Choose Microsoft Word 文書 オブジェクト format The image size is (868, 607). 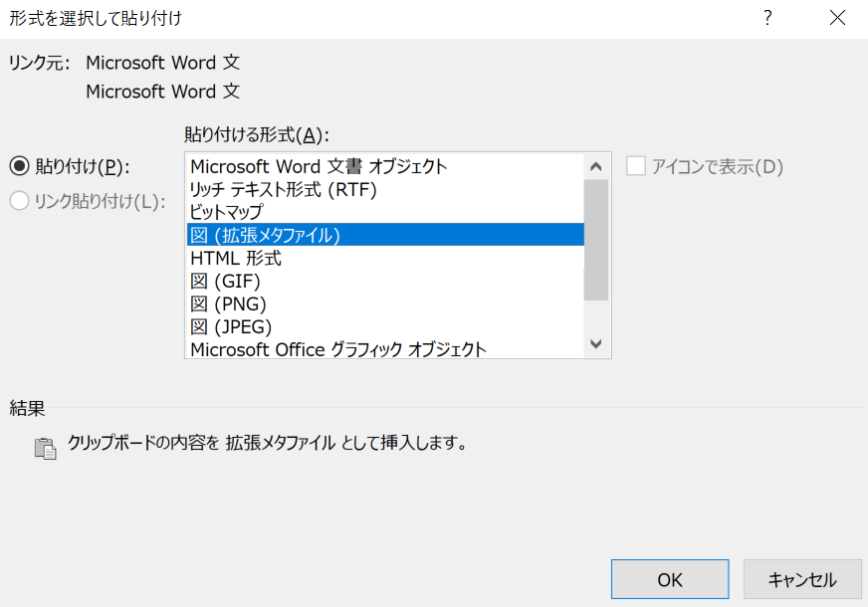click(385, 166)
